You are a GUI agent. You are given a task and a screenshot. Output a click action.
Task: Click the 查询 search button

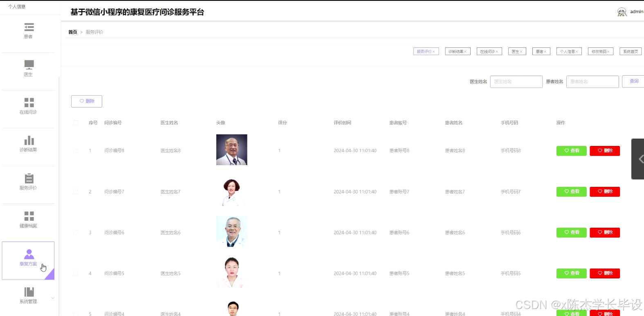633,81
